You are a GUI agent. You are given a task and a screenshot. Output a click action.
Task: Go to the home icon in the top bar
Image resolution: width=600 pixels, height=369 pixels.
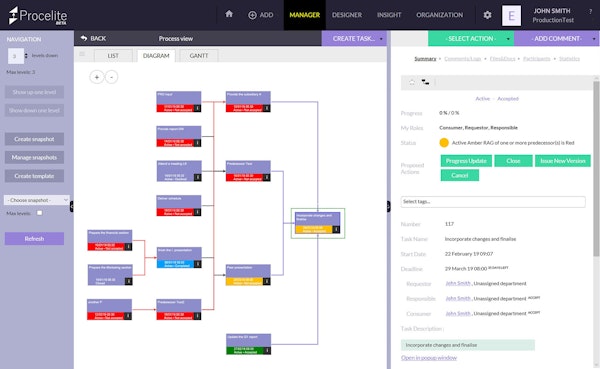pyautogui.click(x=229, y=14)
